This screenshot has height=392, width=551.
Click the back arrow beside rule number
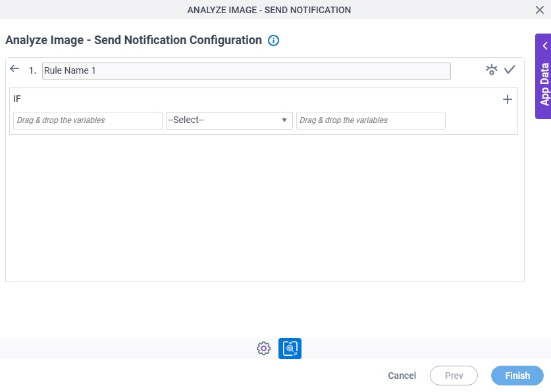click(x=14, y=69)
